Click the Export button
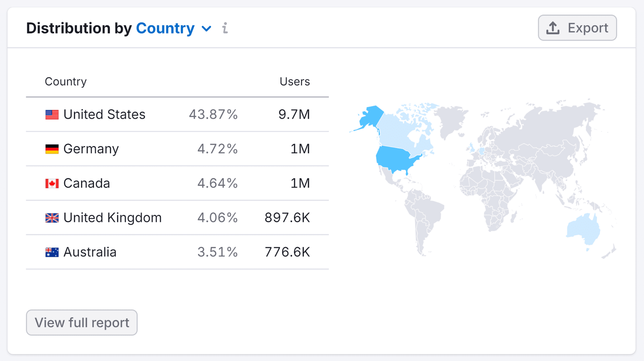 click(x=577, y=28)
